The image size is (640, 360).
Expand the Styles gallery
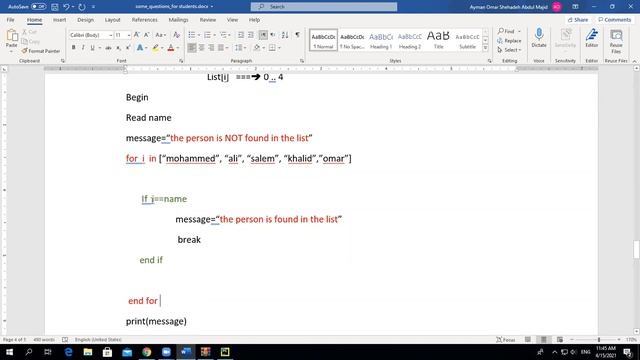[485, 48]
